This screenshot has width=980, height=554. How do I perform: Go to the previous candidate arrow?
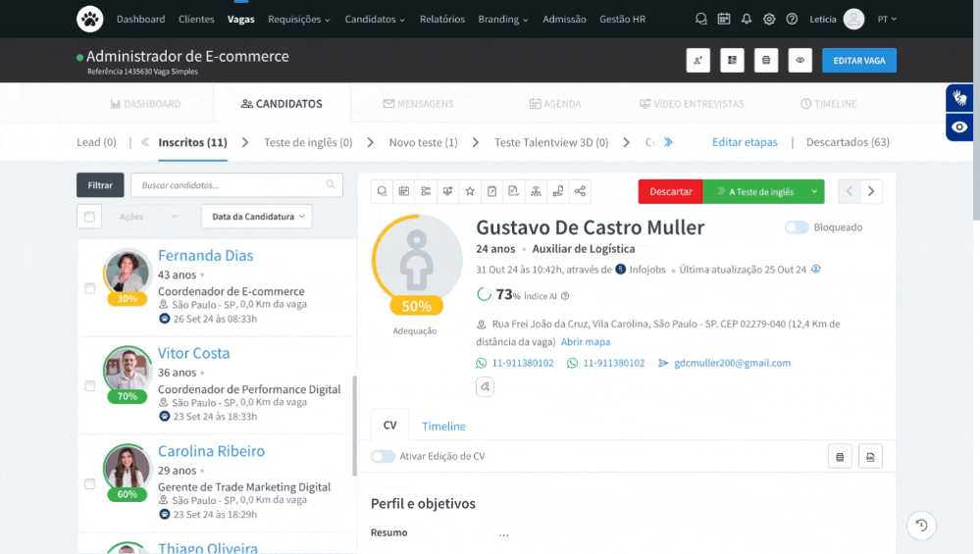pyautogui.click(x=850, y=192)
